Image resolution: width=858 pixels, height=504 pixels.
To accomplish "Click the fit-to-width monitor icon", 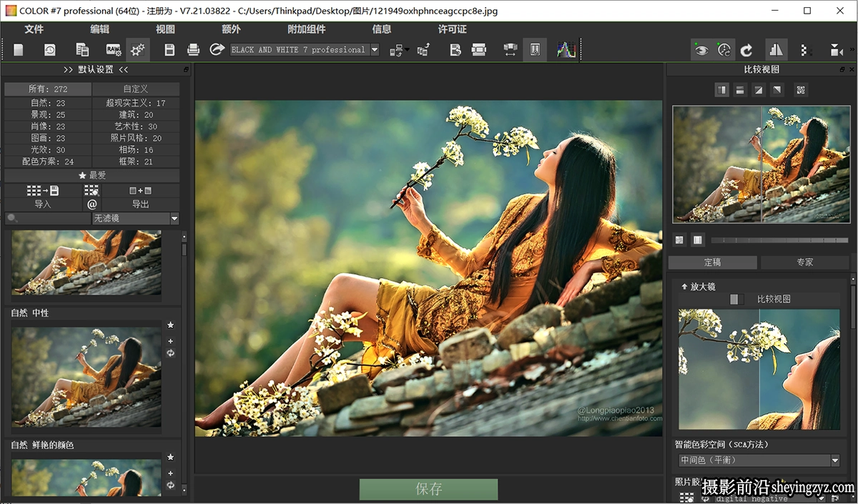I will [x=511, y=49].
